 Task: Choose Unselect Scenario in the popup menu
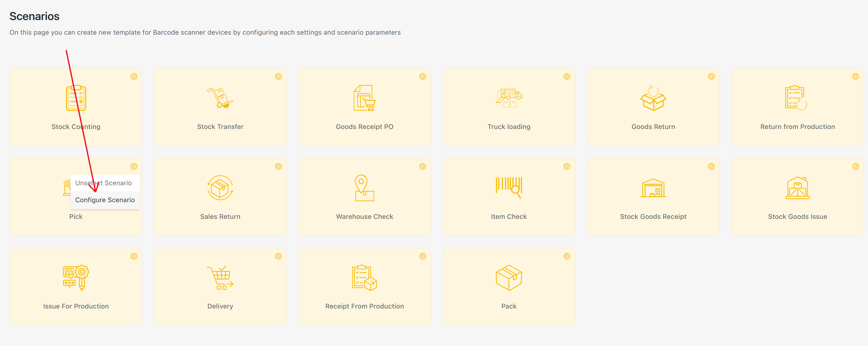pyautogui.click(x=103, y=183)
